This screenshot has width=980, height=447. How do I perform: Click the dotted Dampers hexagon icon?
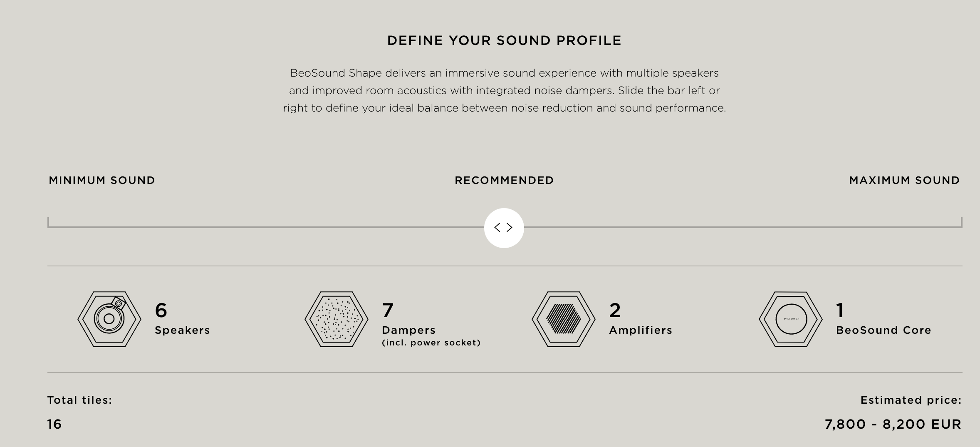point(336,319)
